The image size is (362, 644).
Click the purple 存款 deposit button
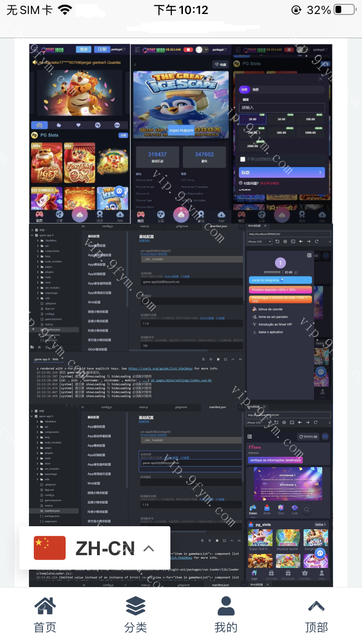pyautogui.click(x=282, y=172)
